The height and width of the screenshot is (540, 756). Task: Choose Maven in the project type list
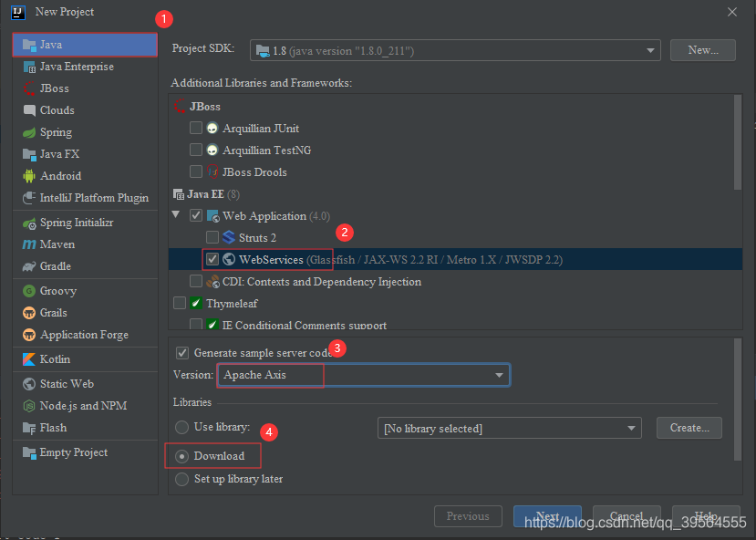[86, 244]
